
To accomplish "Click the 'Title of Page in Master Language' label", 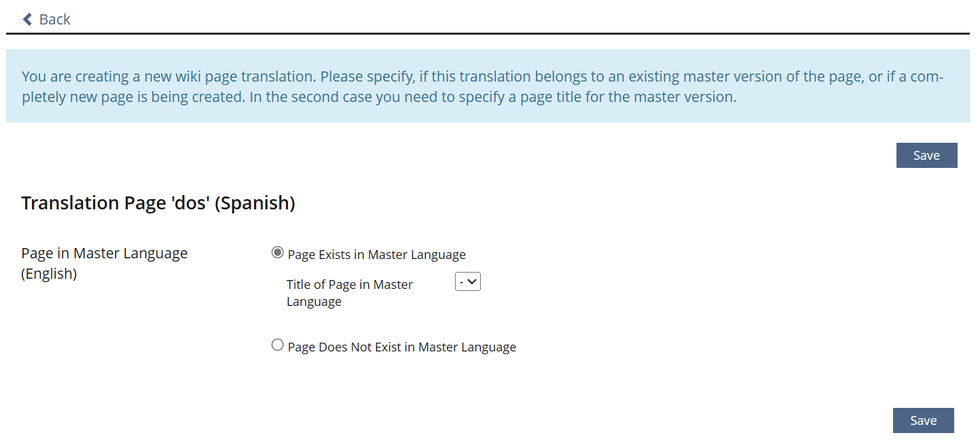I will (349, 285).
